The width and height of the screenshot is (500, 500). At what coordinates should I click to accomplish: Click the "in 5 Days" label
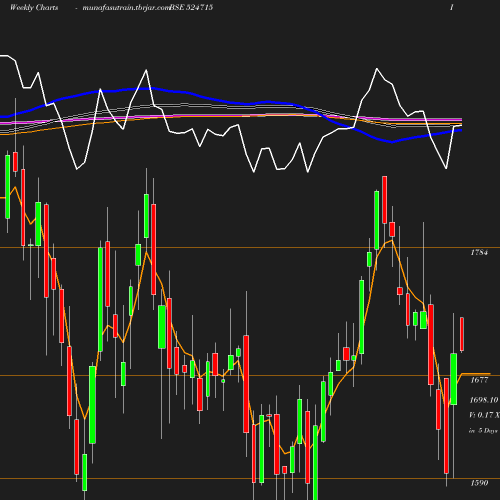pos(483,431)
